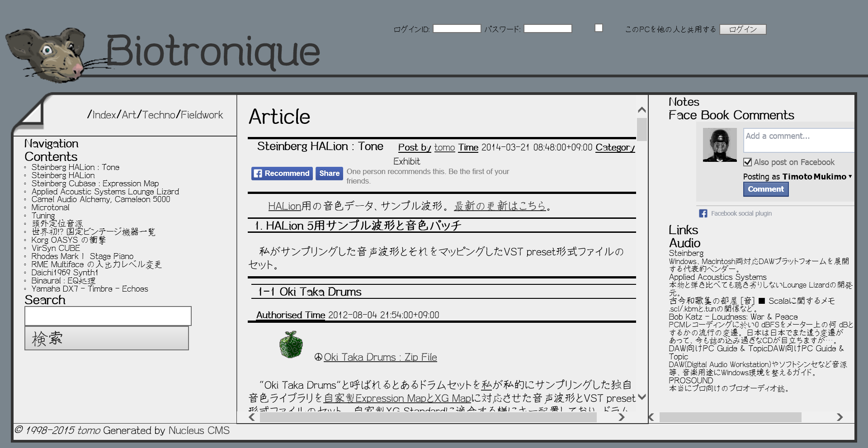This screenshot has width=868, height=448.
Task: Click the 私 link in article body
Action: 486,385
